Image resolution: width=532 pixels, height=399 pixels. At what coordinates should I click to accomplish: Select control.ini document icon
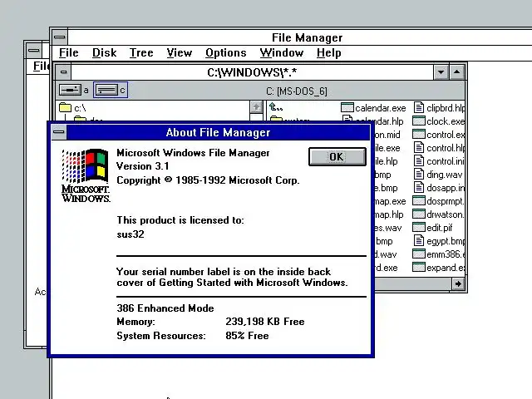[419, 160]
